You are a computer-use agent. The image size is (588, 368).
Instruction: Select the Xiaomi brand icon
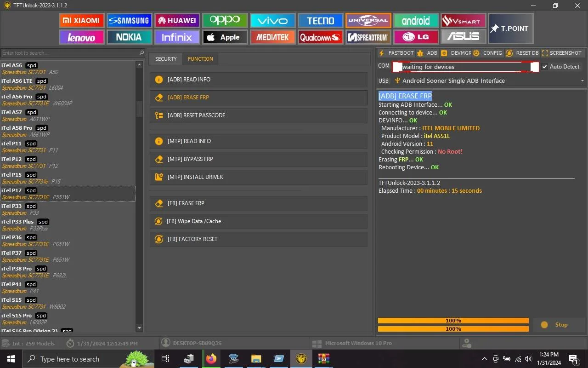[81, 21]
